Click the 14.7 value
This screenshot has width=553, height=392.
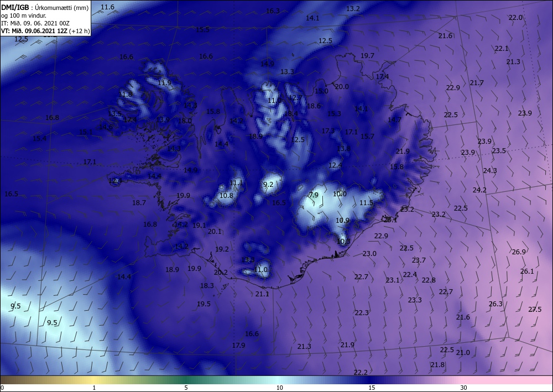pos(394,120)
